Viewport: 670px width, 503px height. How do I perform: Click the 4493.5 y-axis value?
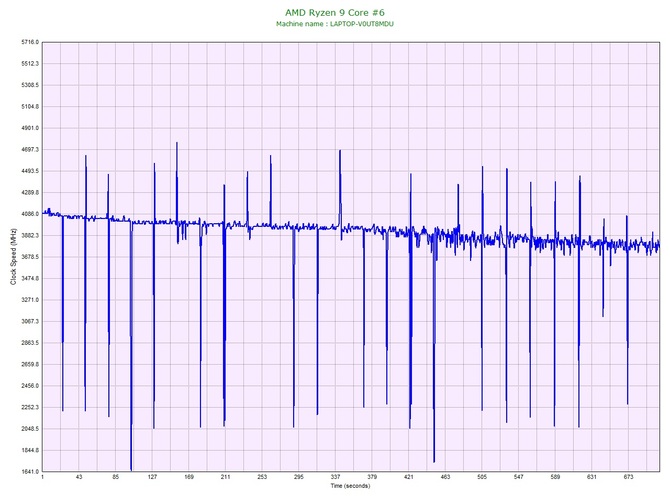(30, 171)
